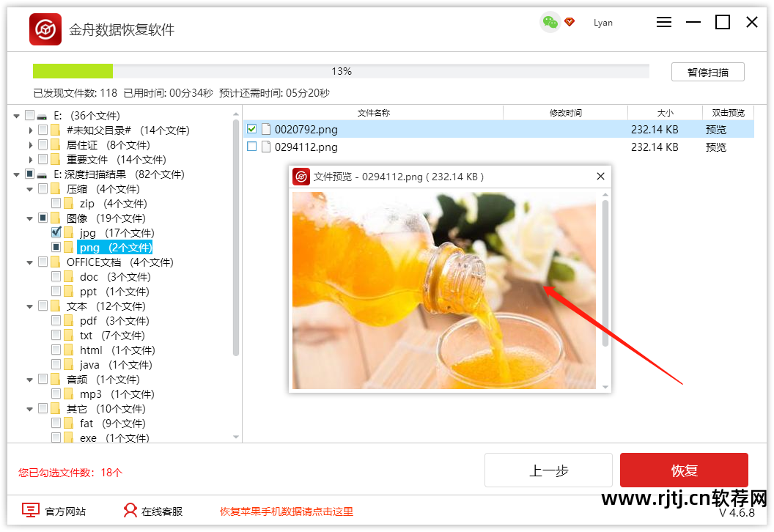Expand the #未知父目录# tree node

click(x=30, y=130)
